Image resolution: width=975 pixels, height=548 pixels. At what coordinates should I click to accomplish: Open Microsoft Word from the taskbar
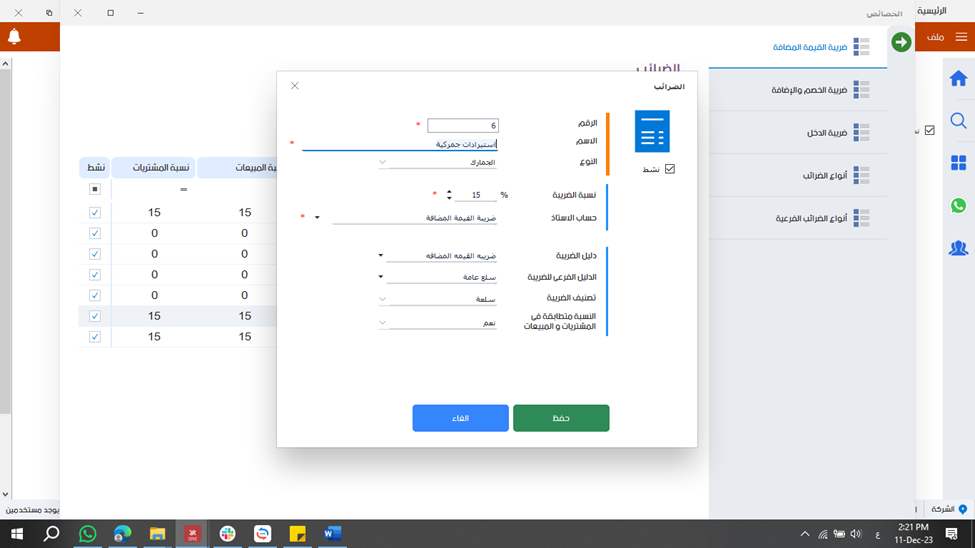pos(332,534)
